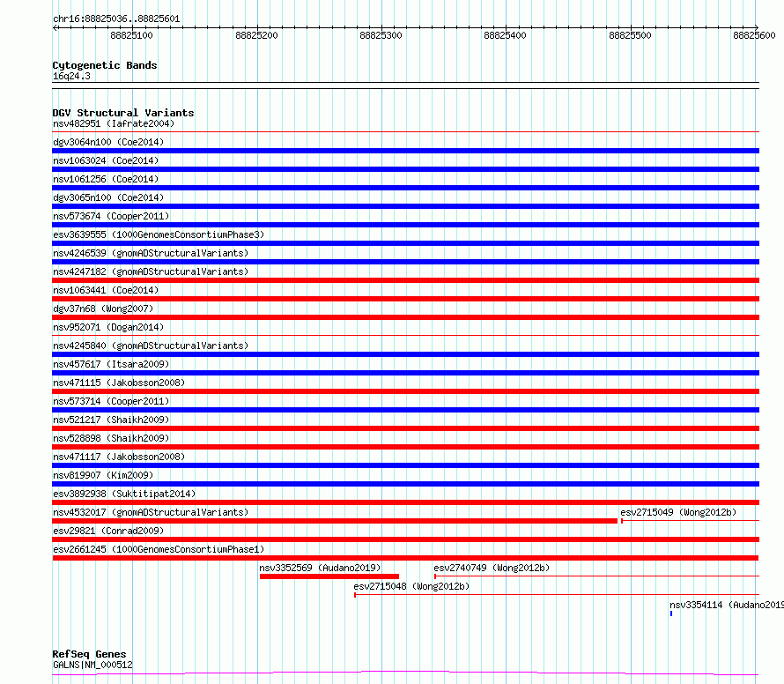Open variant nsv521217 (Shaikh2009)
Screen dimensions: 784x684
[111, 420]
